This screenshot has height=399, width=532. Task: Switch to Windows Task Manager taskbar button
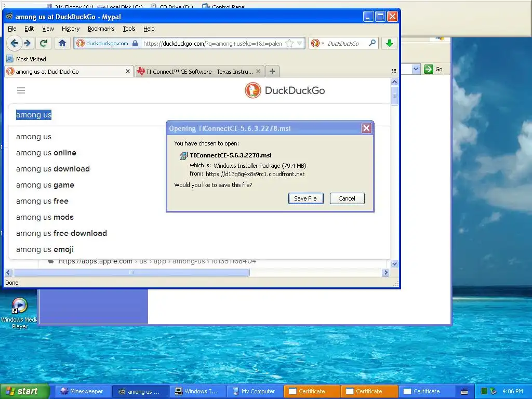point(197,391)
